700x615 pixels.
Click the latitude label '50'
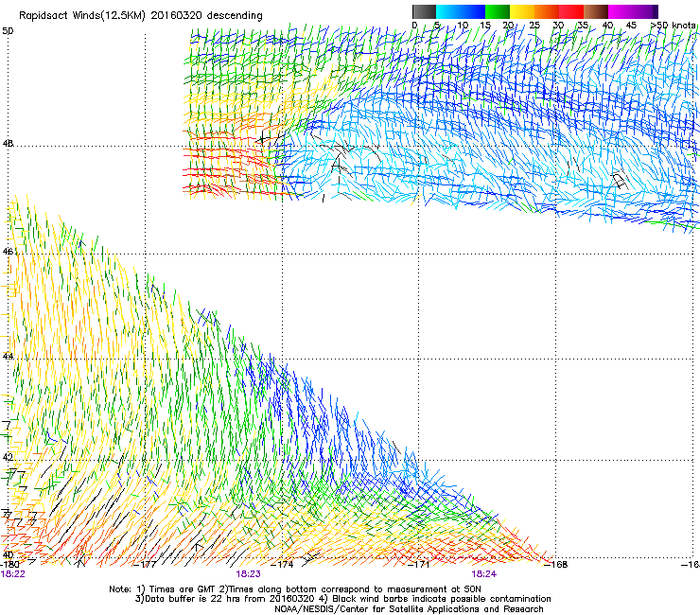pyautogui.click(x=8, y=31)
